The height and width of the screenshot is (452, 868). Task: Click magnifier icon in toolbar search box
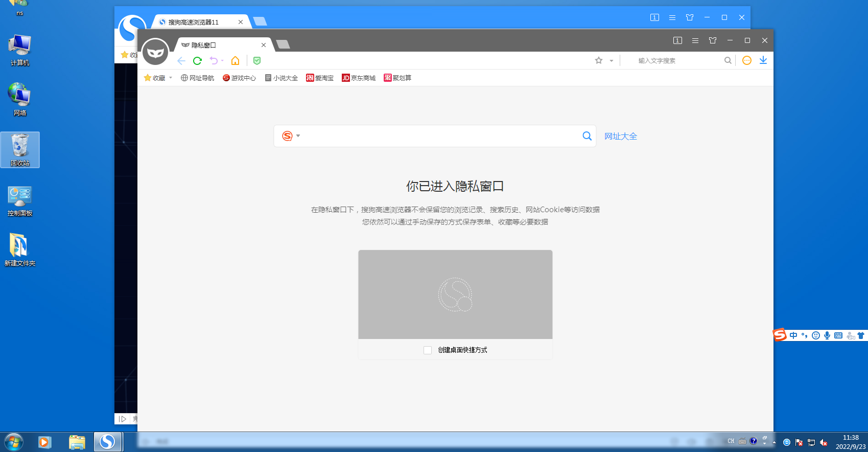(728, 60)
